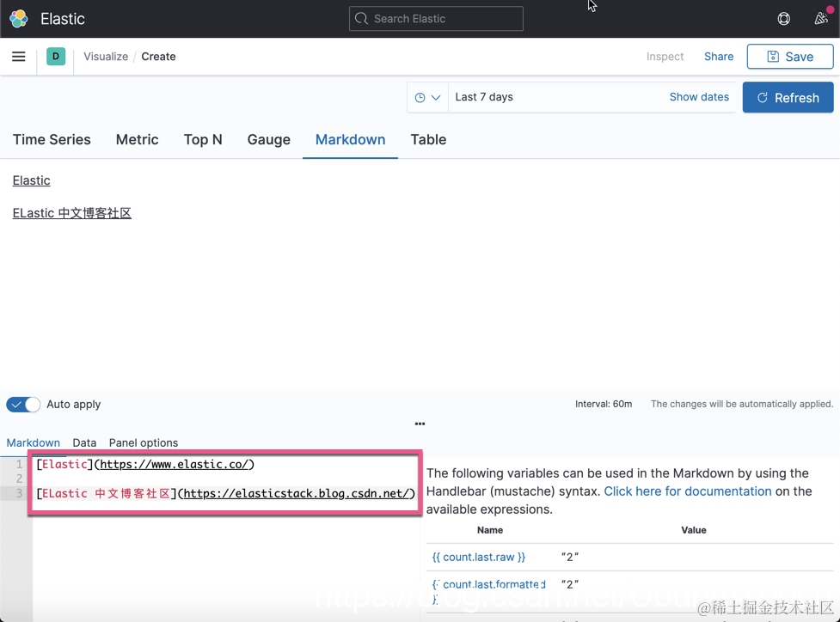Open the Elastic preview link
Image resolution: width=840 pixels, height=622 pixels.
pyautogui.click(x=31, y=180)
